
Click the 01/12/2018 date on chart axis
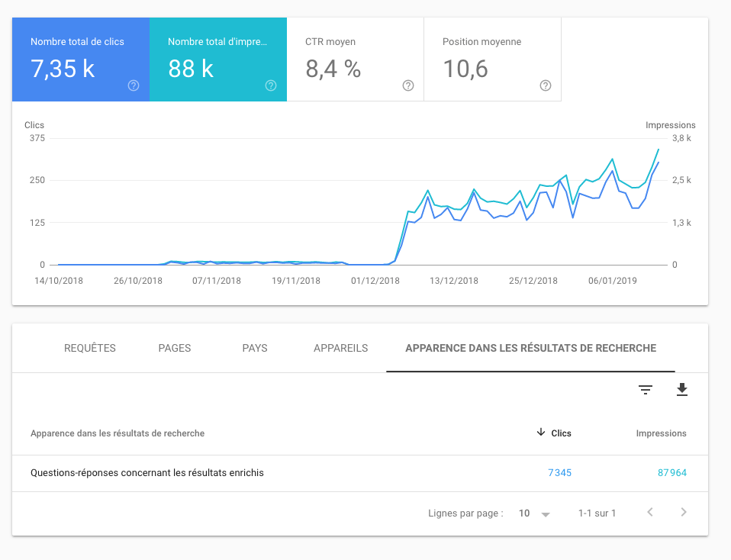[375, 281]
